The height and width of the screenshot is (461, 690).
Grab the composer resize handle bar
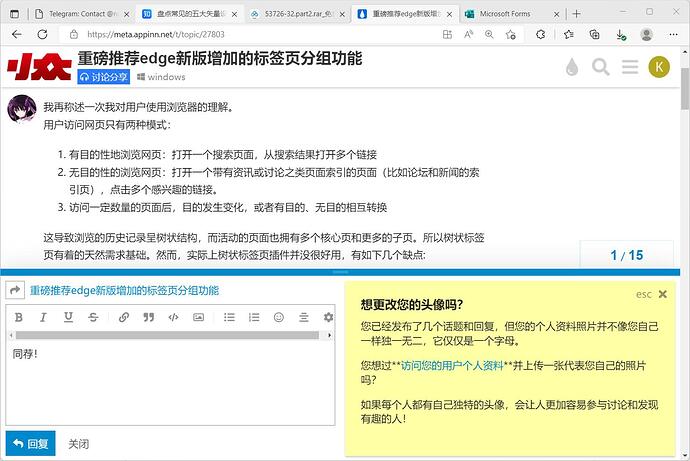[340, 272]
